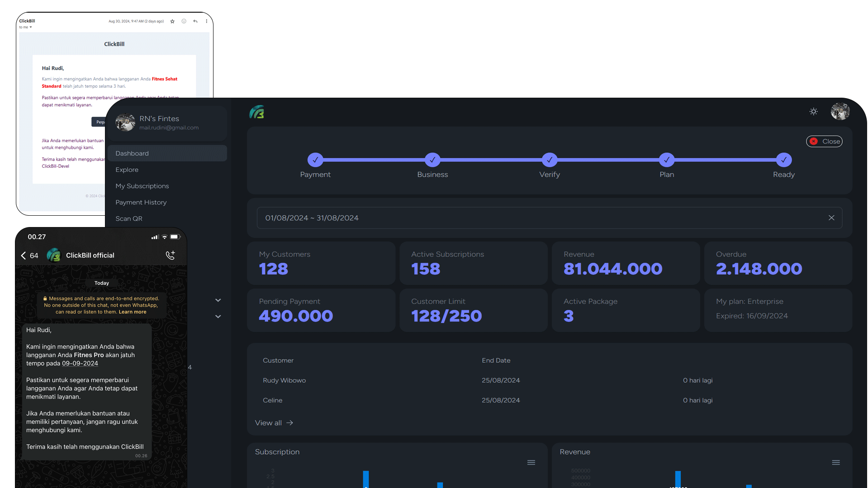
Task: Open the Dashboard sidebar item
Action: click(167, 153)
